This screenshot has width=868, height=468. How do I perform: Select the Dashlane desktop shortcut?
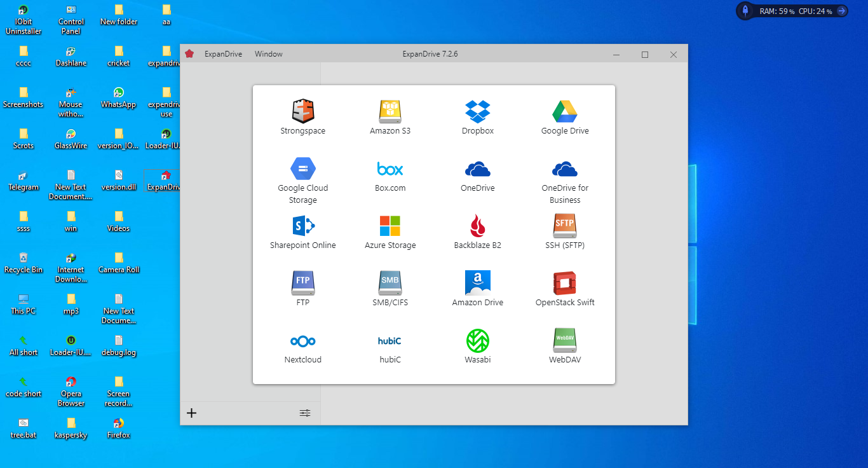(71, 56)
